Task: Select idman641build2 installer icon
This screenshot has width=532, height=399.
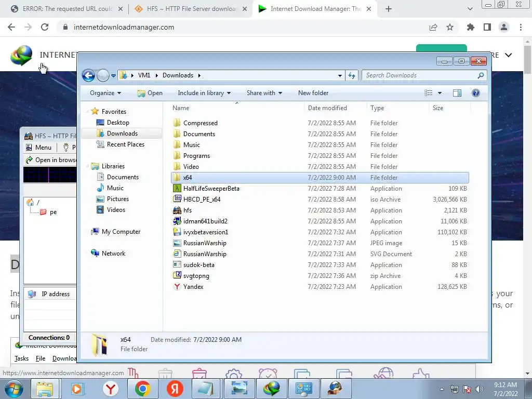Action: click(177, 221)
